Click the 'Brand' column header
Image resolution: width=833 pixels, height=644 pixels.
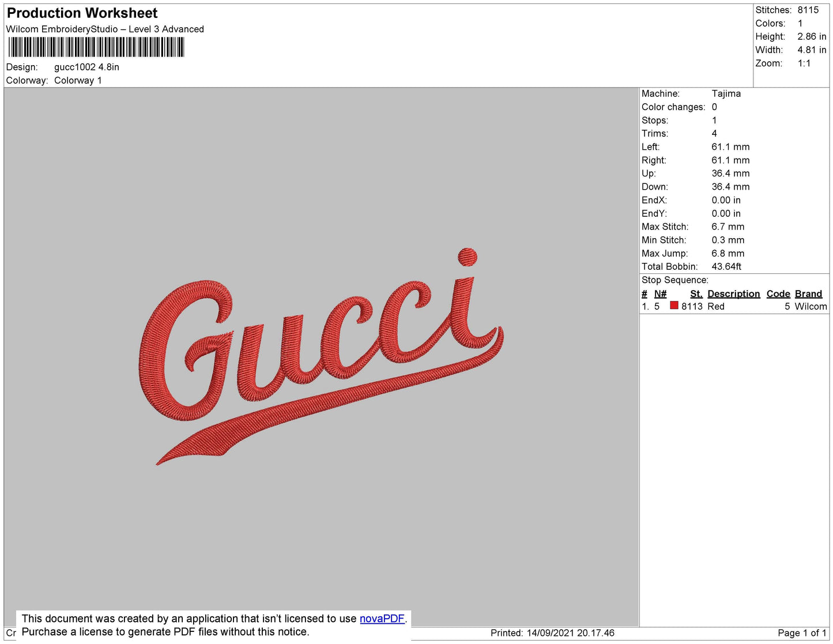809,293
